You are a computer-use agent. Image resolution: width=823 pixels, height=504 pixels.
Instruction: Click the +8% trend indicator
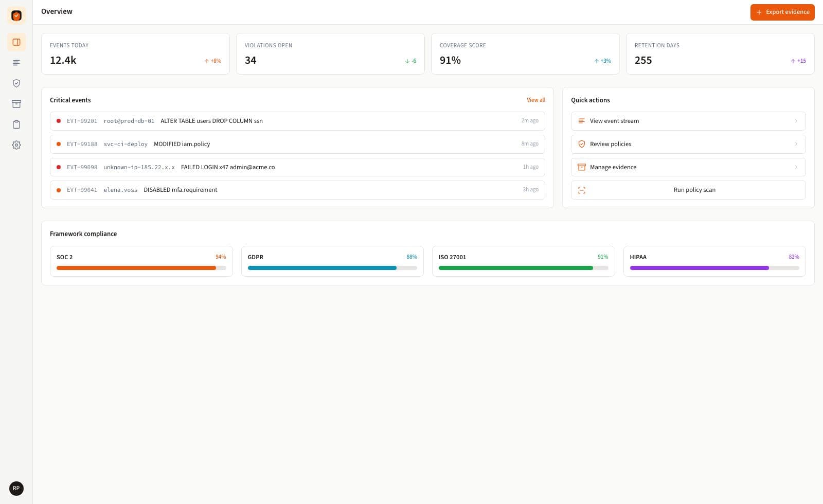coord(213,61)
